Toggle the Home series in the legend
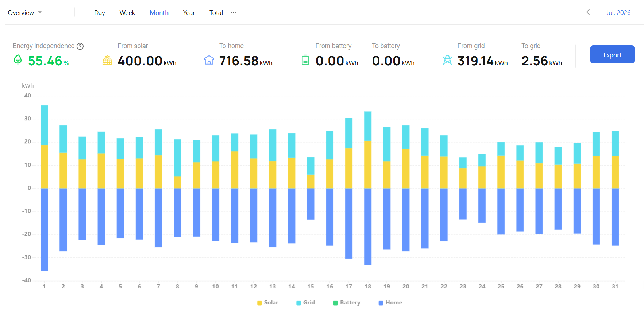This screenshot has height=322, width=644. (x=390, y=303)
